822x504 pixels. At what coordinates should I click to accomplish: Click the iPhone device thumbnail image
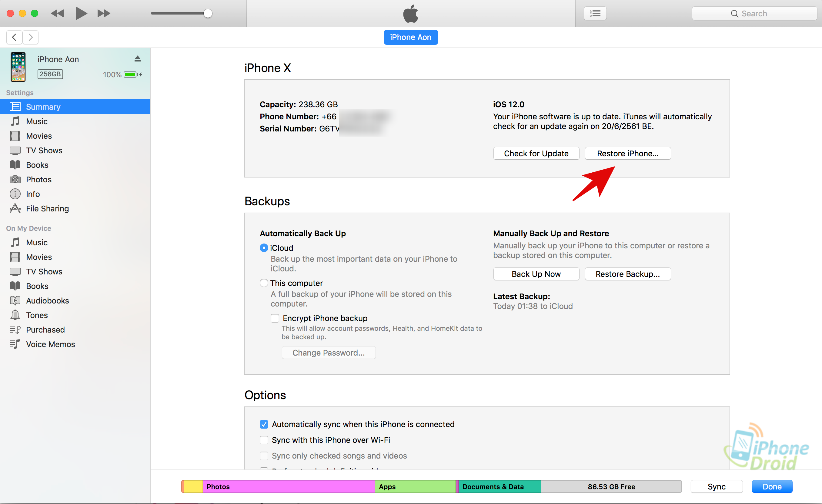[x=18, y=67]
